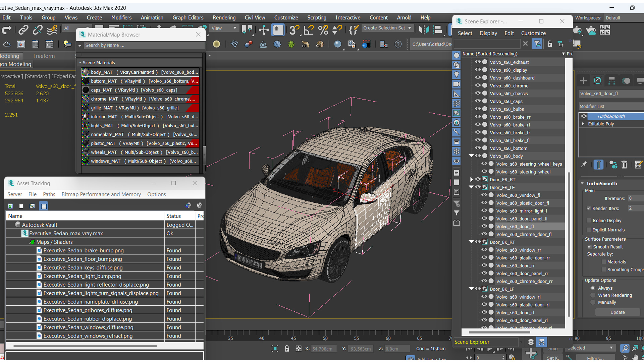Open the Create tab in command panel
644x362 pixels.
[583, 81]
